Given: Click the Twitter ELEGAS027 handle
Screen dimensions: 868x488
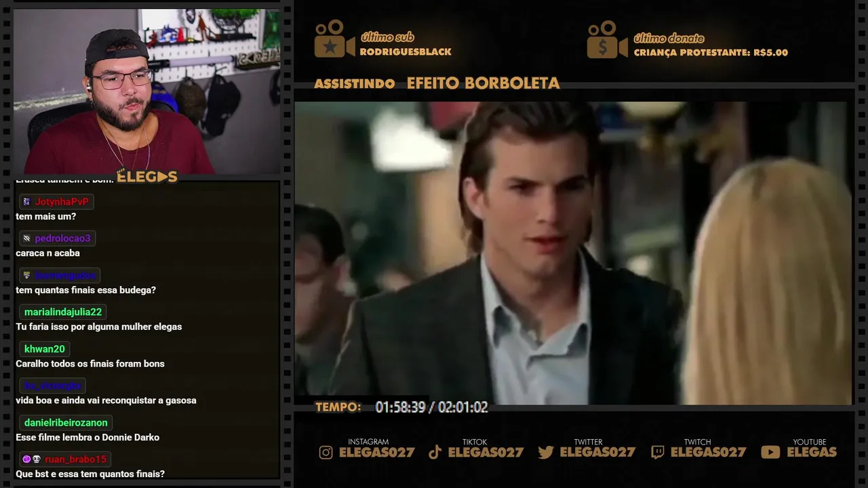Looking at the screenshot, I should click(597, 453).
